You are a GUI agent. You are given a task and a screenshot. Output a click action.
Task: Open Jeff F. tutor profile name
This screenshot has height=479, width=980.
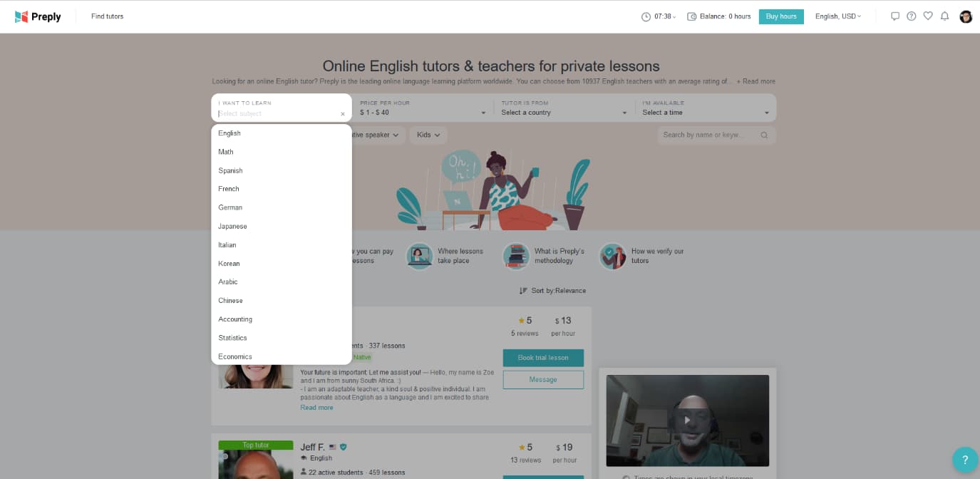pyautogui.click(x=312, y=447)
